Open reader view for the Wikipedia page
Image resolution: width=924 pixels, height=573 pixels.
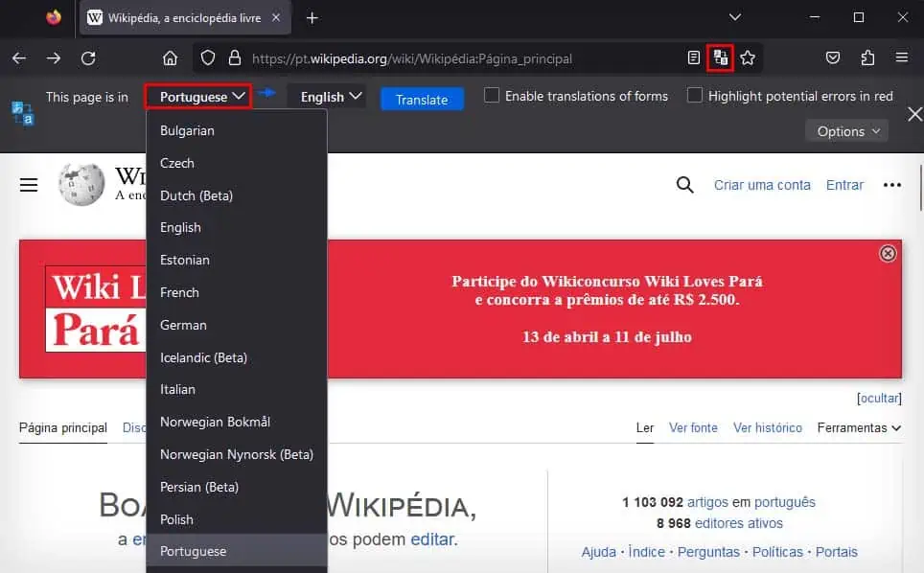tap(693, 57)
